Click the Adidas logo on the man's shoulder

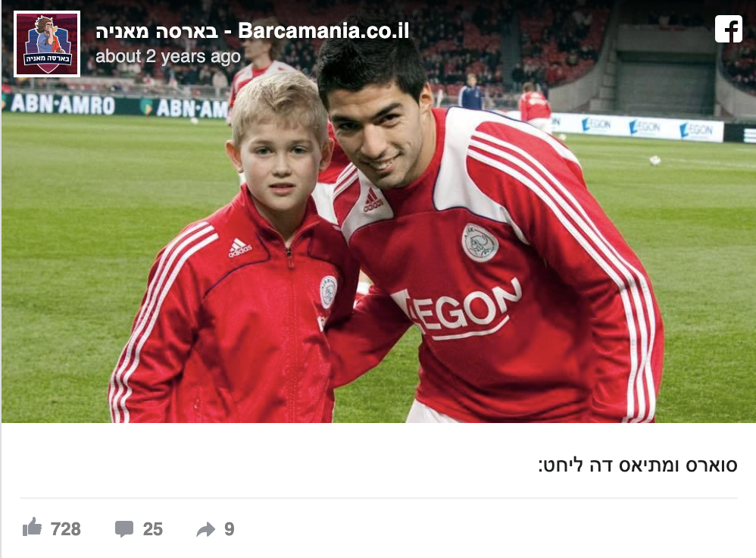372,200
